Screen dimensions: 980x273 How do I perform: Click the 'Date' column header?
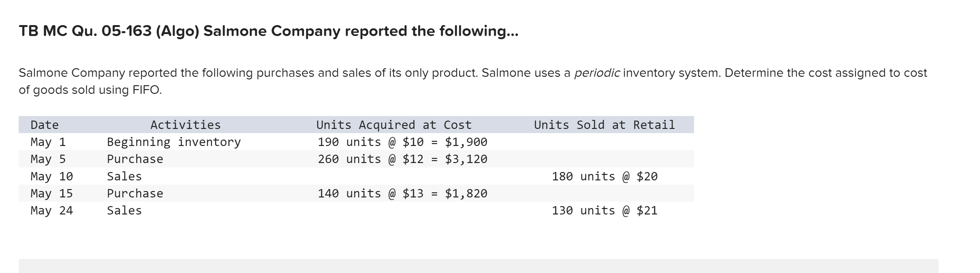coord(44,125)
